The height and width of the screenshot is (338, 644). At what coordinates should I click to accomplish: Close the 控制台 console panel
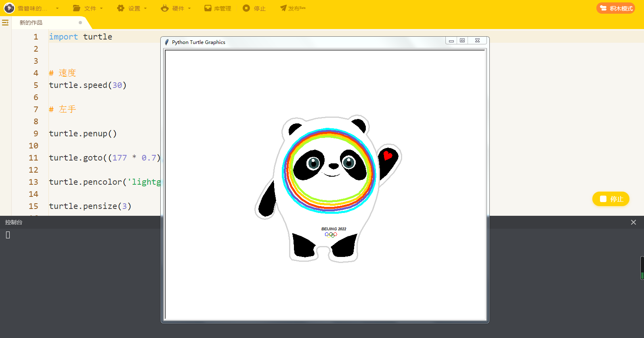click(634, 222)
